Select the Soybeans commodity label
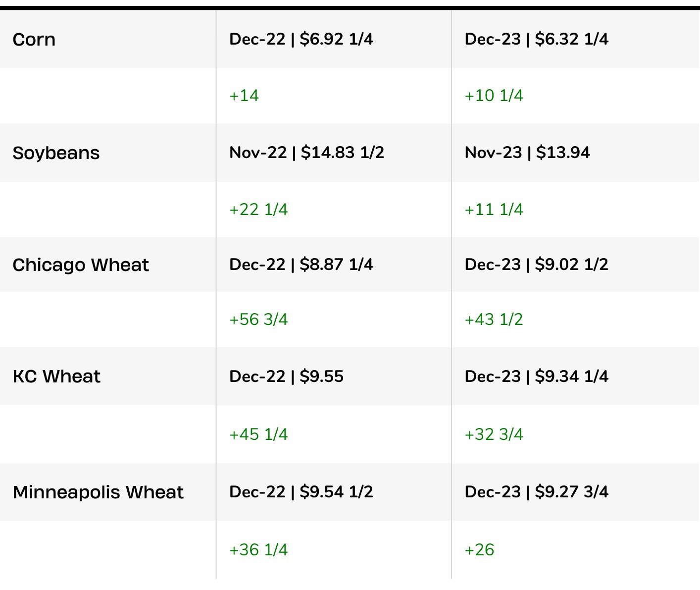Image resolution: width=700 pixels, height=590 pixels. (x=56, y=153)
